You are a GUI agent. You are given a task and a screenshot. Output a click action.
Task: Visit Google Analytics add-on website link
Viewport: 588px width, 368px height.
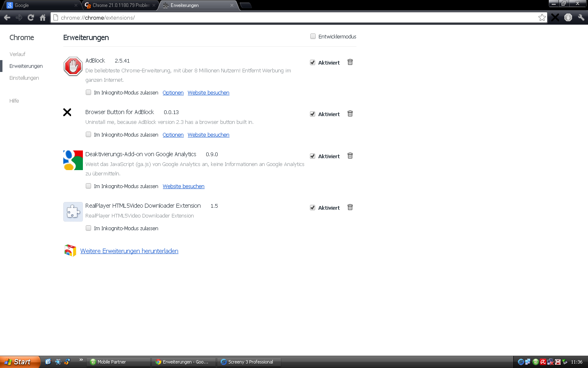184,186
